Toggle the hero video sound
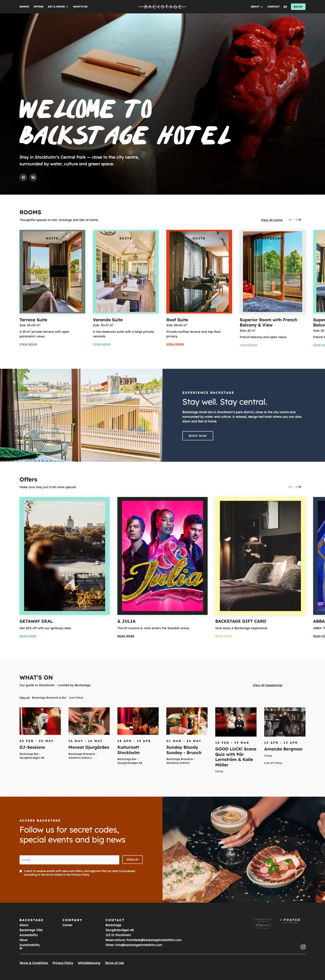Screen dimensions: 325x980 pos(33,177)
